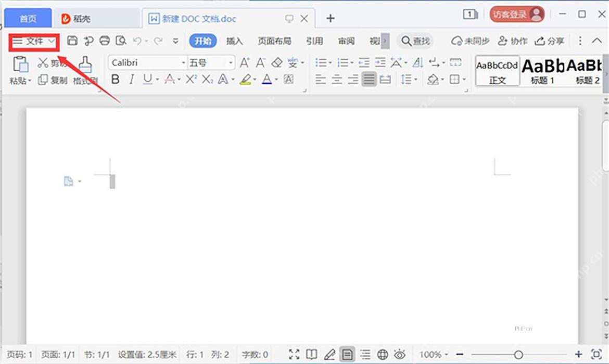Expand quick access toolbar customize arrow
Image resolution: width=609 pixels, height=364 pixels.
175,41
